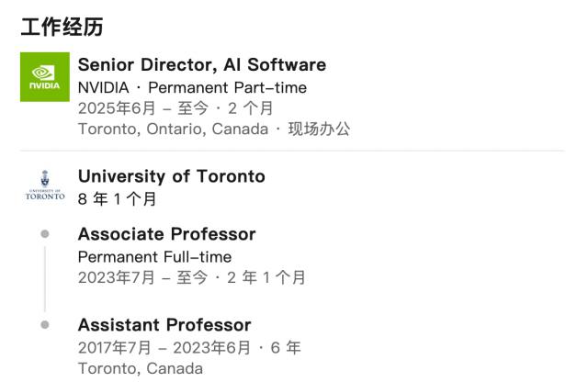
Task: Click the 2025年6月 – 至今 date range
Action: pyautogui.click(x=148, y=108)
